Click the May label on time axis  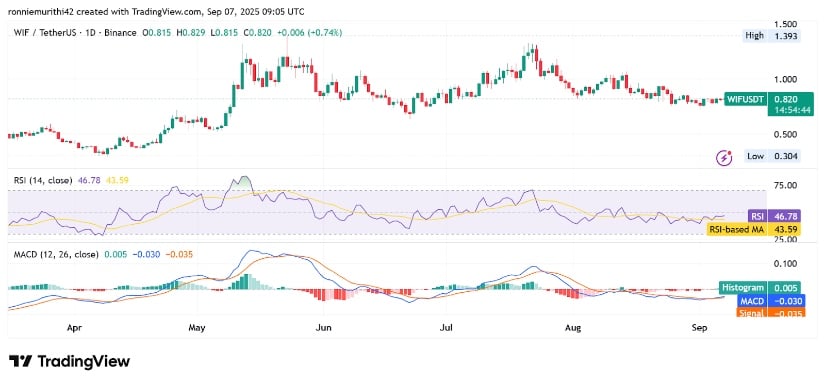(x=197, y=328)
